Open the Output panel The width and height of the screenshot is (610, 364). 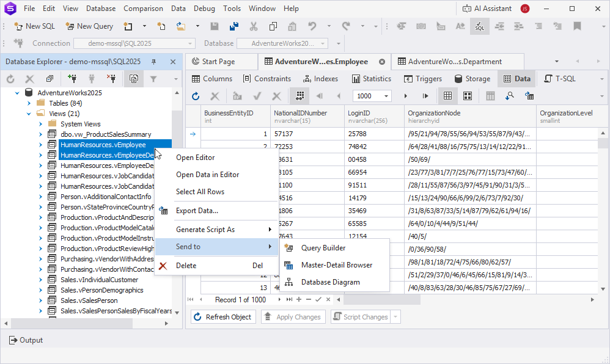(x=26, y=340)
